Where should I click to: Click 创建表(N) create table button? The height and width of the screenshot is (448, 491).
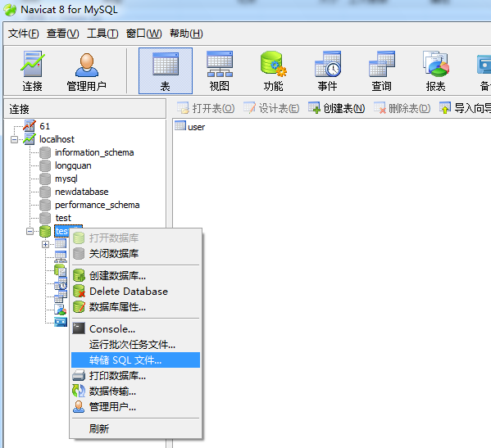point(336,108)
